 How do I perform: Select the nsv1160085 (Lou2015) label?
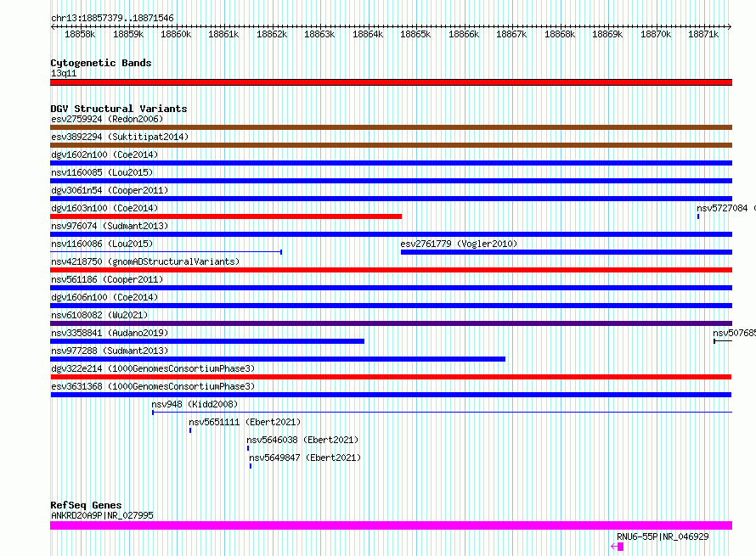(x=102, y=172)
